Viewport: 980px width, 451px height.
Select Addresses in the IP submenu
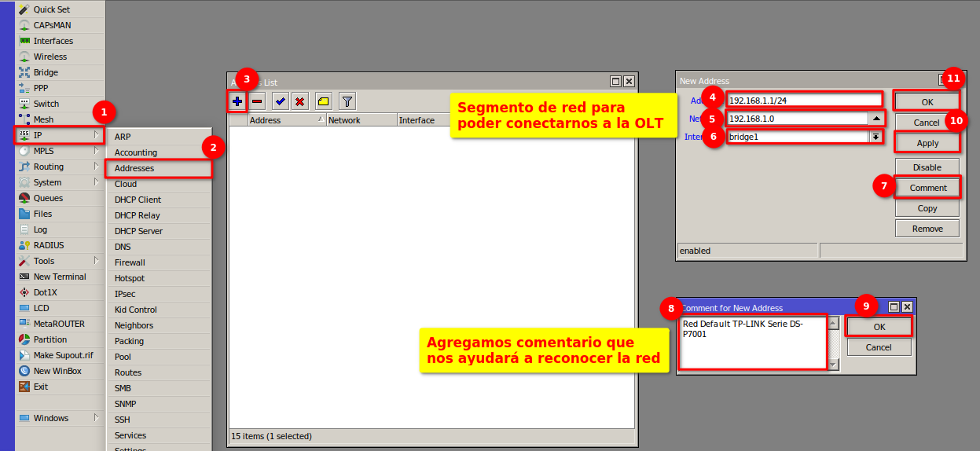[134, 168]
